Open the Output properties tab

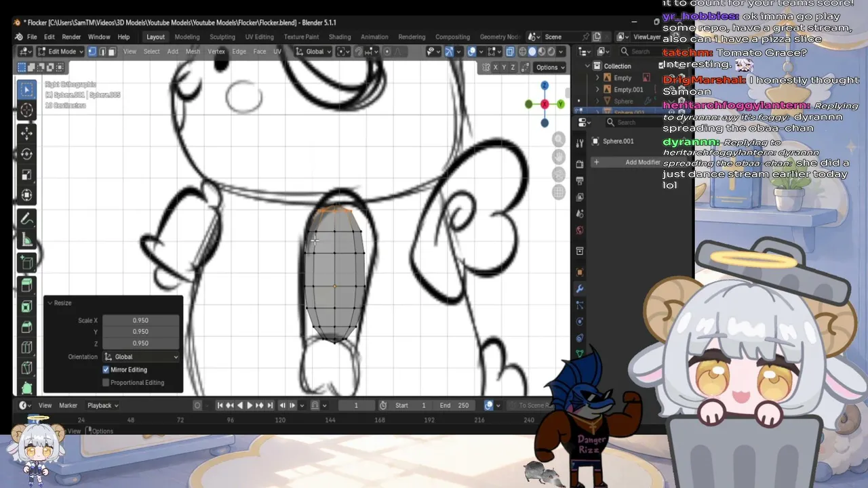pyautogui.click(x=579, y=181)
